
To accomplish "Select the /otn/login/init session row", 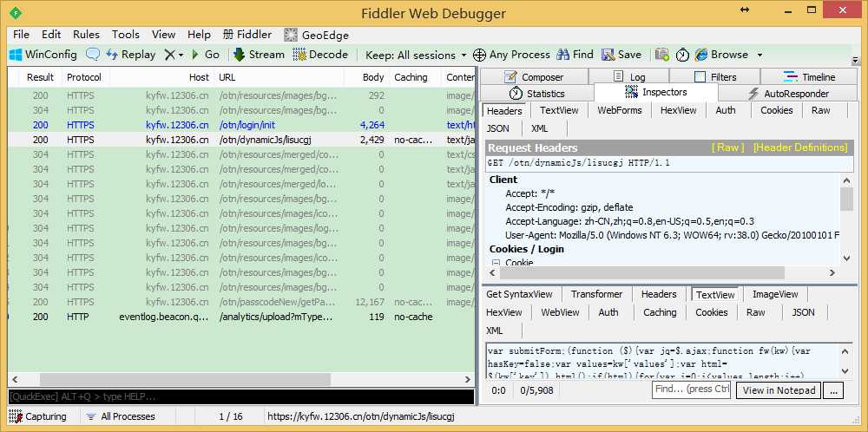I will point(241,125).
